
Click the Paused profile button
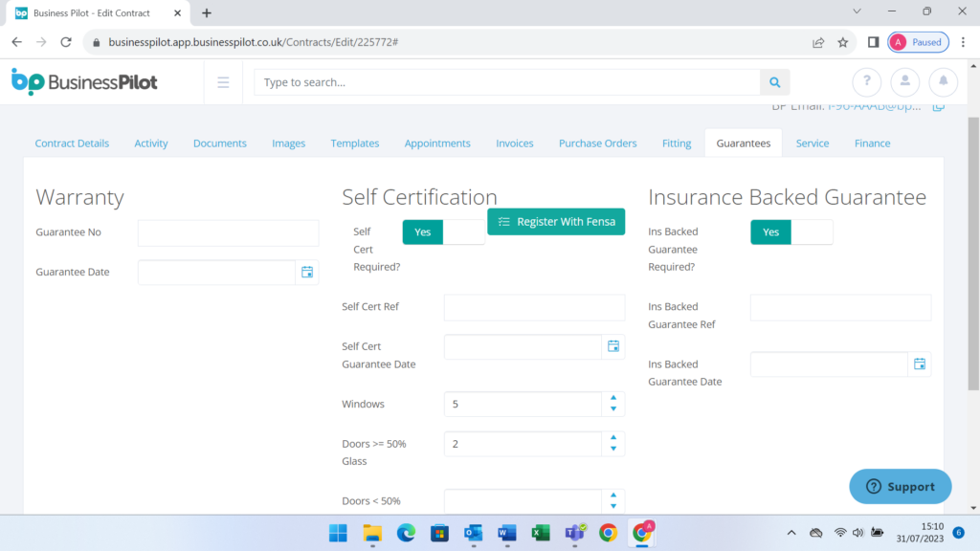(919, 42)
